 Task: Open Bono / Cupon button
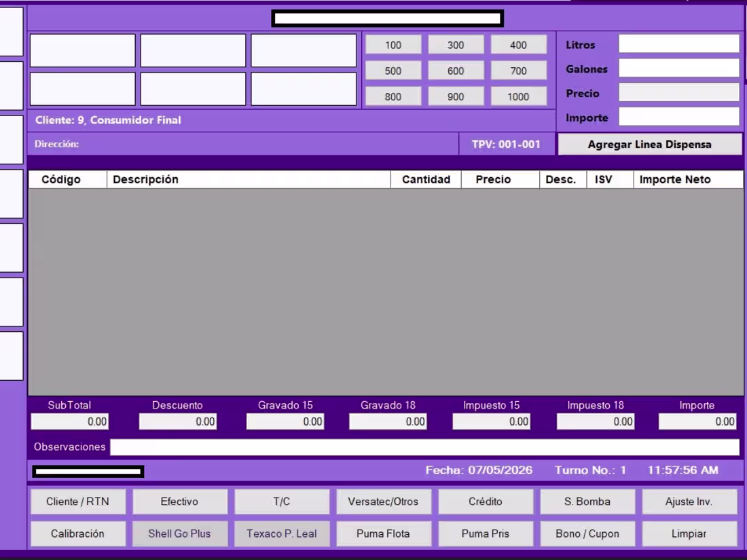point(587,534)
